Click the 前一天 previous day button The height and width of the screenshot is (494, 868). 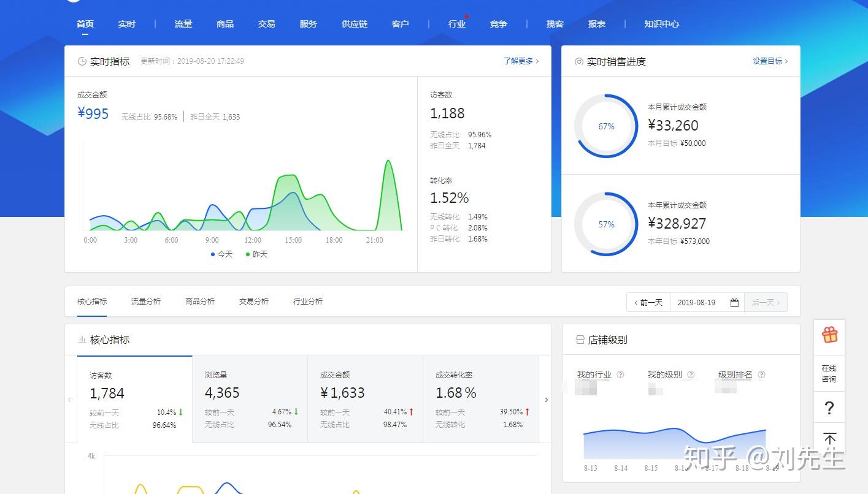pos(648,302)
